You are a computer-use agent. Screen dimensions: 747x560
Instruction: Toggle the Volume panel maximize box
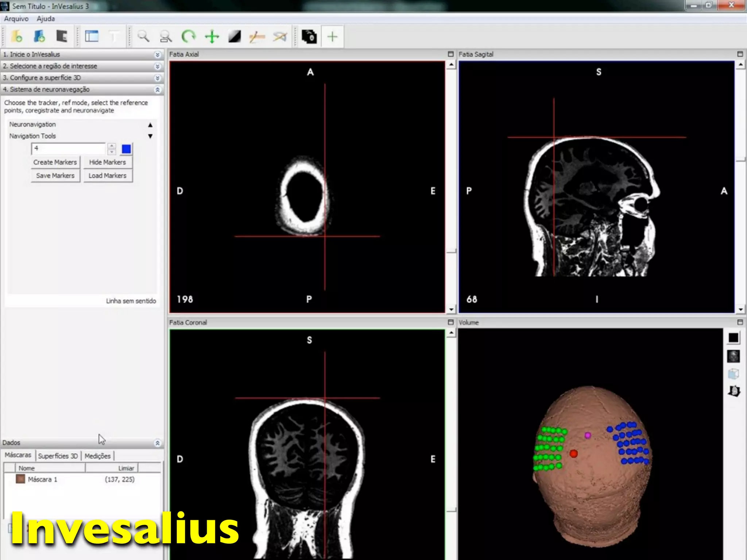(740, 322)
